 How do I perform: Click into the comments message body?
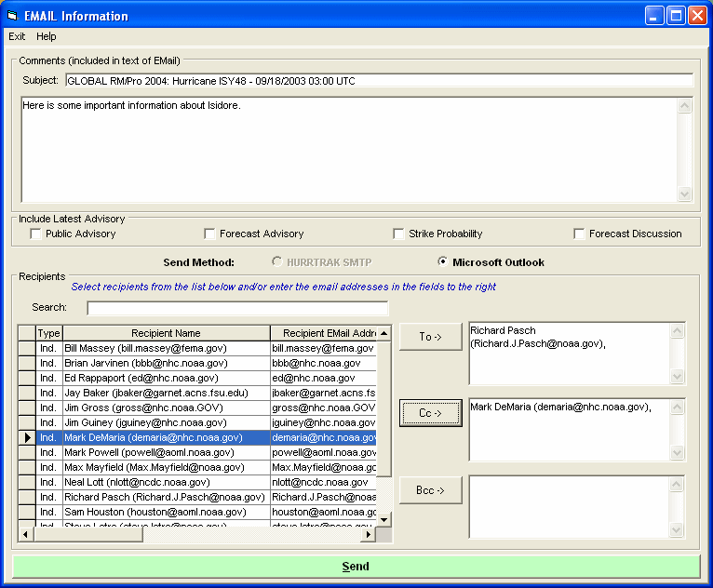pyautogui.click(x=349, y=149)
